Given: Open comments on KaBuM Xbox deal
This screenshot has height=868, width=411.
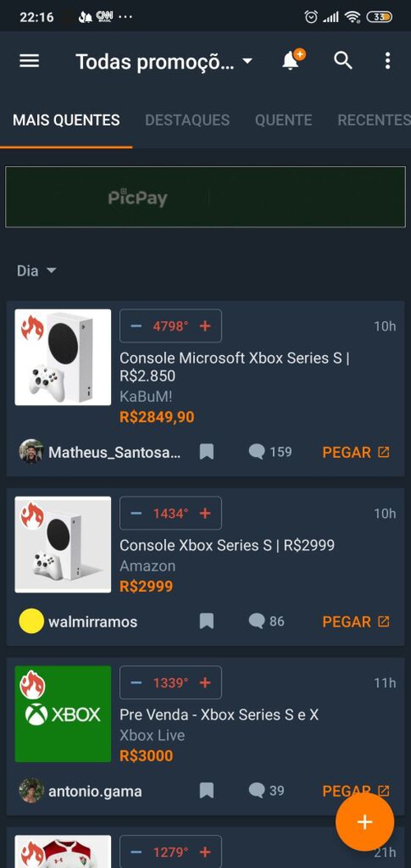Looking at the screenshot, I should pos(270,452).
